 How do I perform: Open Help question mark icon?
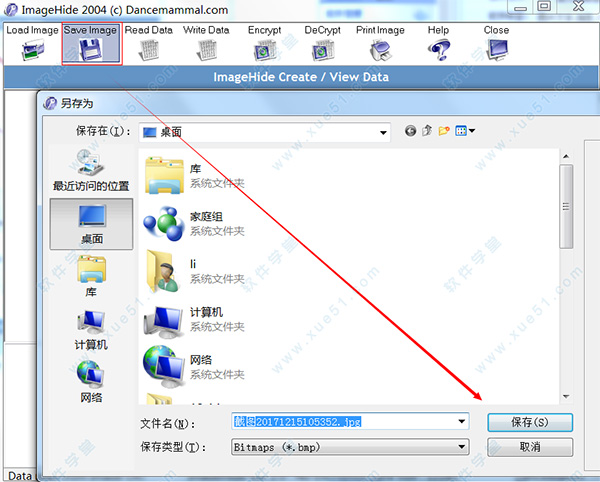439,50
